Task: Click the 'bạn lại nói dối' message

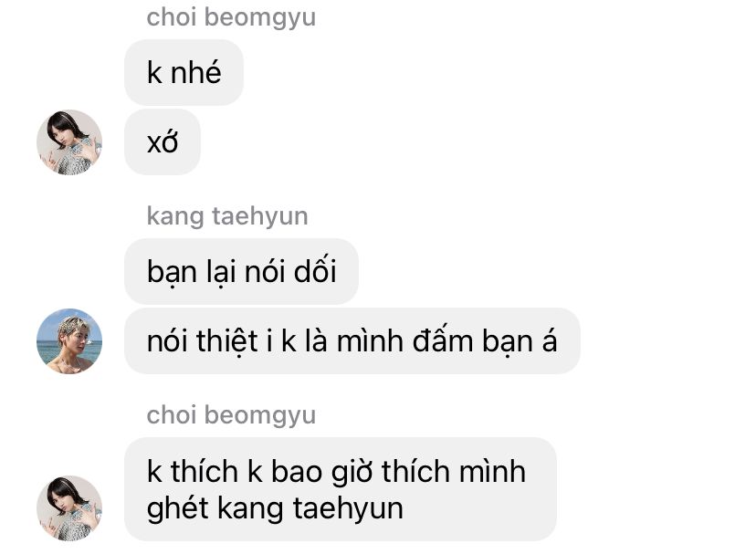Action: 242,271
